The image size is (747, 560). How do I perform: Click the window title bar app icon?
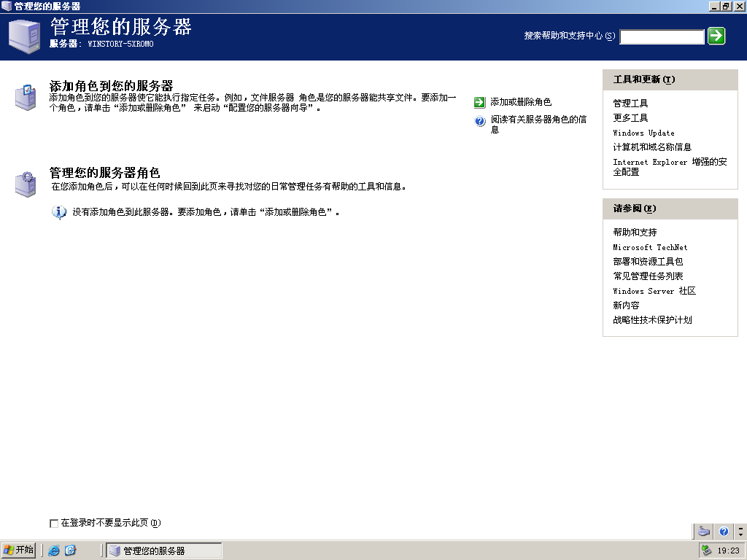6,6
